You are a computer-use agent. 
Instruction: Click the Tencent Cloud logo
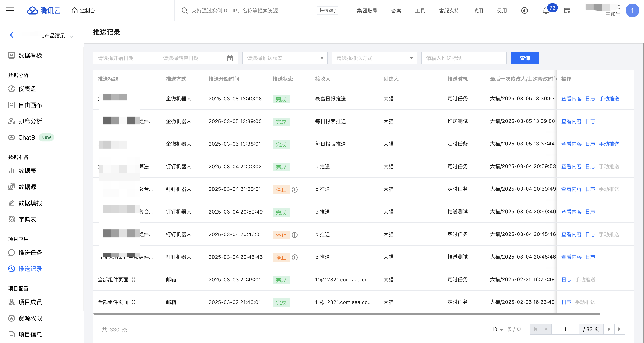pos(44,10)
